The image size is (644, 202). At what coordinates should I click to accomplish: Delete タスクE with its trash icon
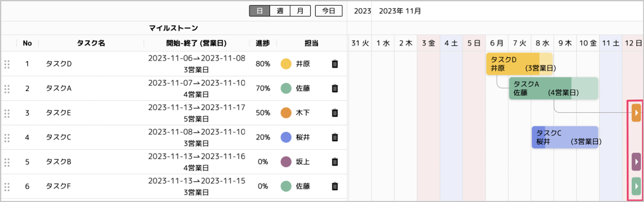(335, 113)
